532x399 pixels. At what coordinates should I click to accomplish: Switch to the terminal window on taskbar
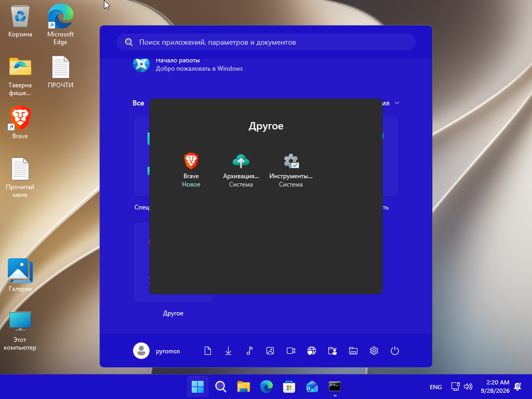pos(335,387)
